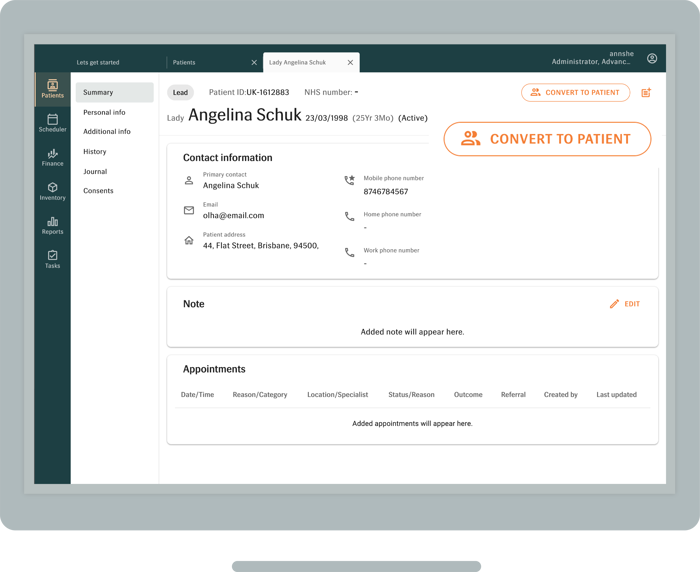
Task: Click the starred phone icon for mobile number
Action: tap(350, 180)
